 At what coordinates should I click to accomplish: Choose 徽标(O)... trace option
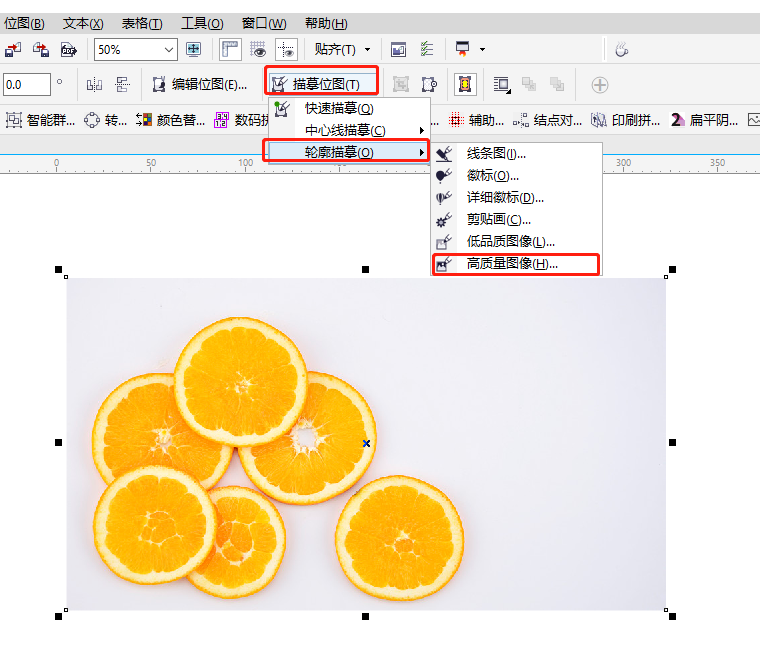click(517, 176)
